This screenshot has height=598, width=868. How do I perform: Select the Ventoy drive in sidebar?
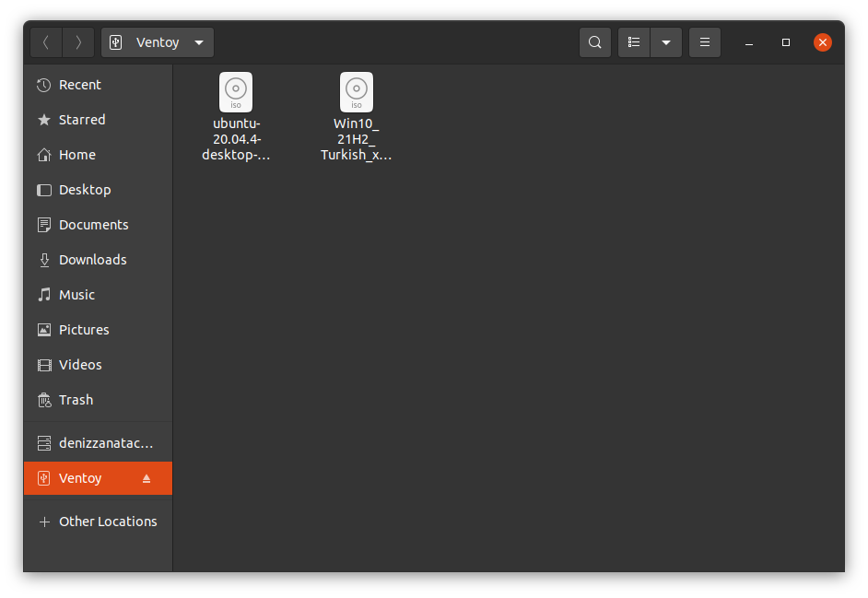(x=98, y=478)
